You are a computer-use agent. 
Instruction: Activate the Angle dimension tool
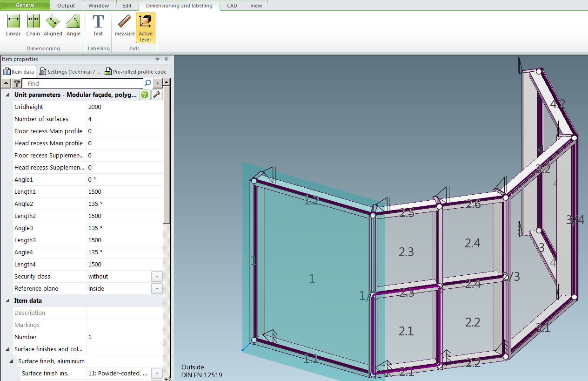[73, 26]
